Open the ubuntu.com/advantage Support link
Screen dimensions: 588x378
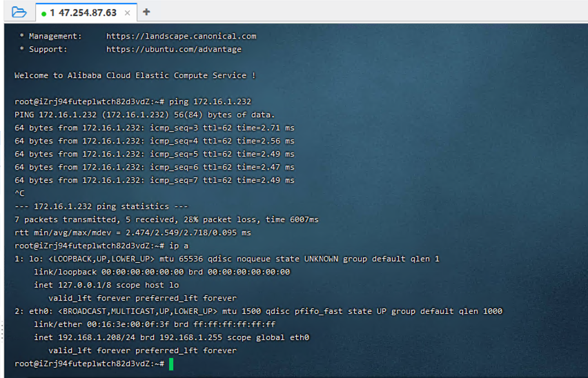[173, 49]
